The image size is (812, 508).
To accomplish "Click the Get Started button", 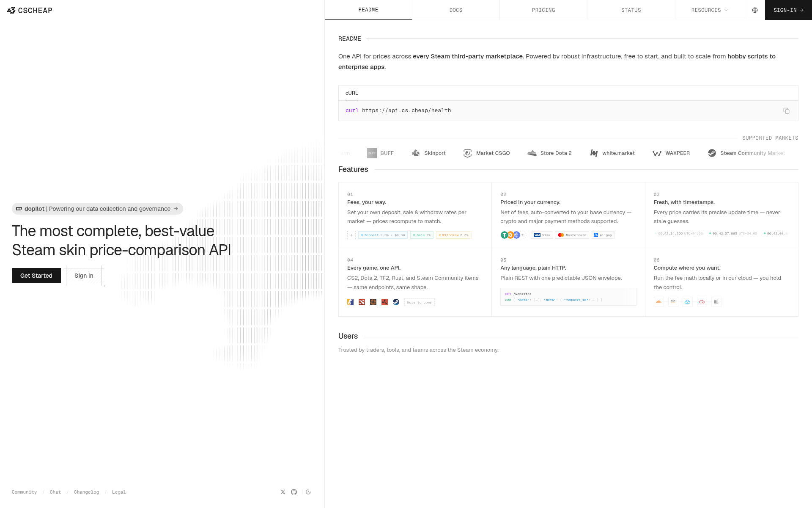I will click(36, 276).
